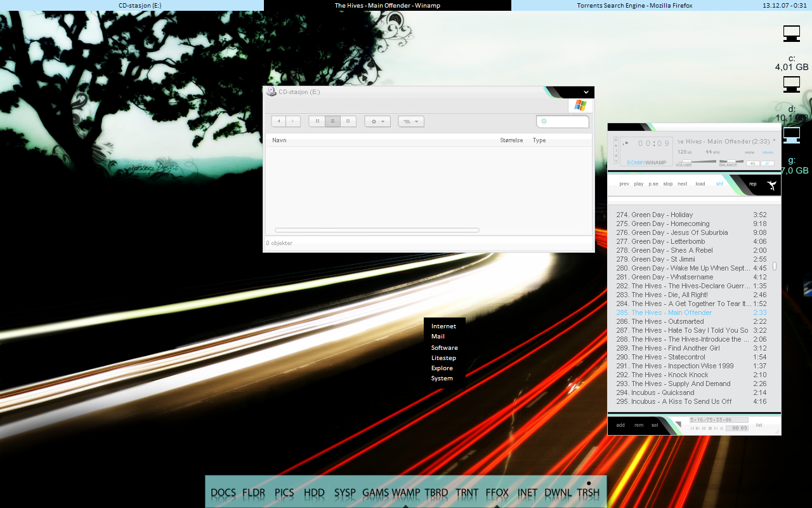Click the playlist vertical scrollbar handle

(775, 266)
